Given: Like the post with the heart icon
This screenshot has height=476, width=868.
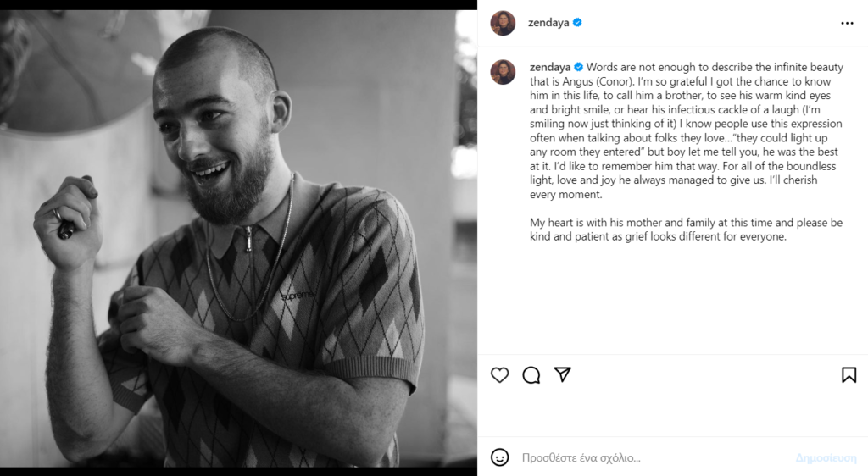Looking at the screenshot, I should [x=500, y=374].
